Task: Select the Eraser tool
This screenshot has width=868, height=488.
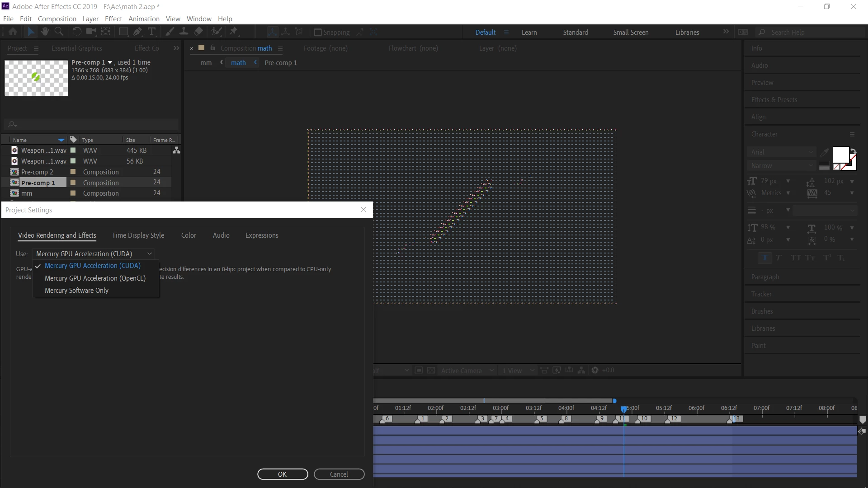Action: [198, 32]
